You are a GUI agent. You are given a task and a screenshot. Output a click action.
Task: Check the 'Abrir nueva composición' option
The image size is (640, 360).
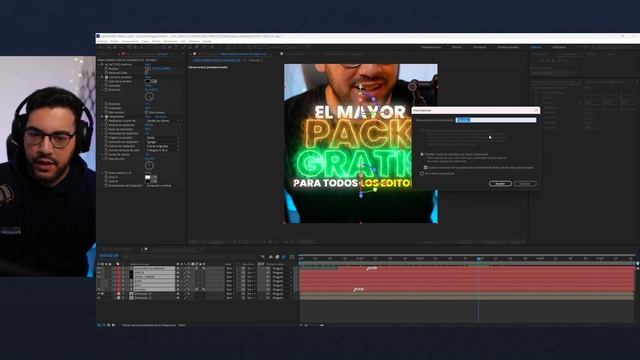pyautogui.click(x=422, y=173)
